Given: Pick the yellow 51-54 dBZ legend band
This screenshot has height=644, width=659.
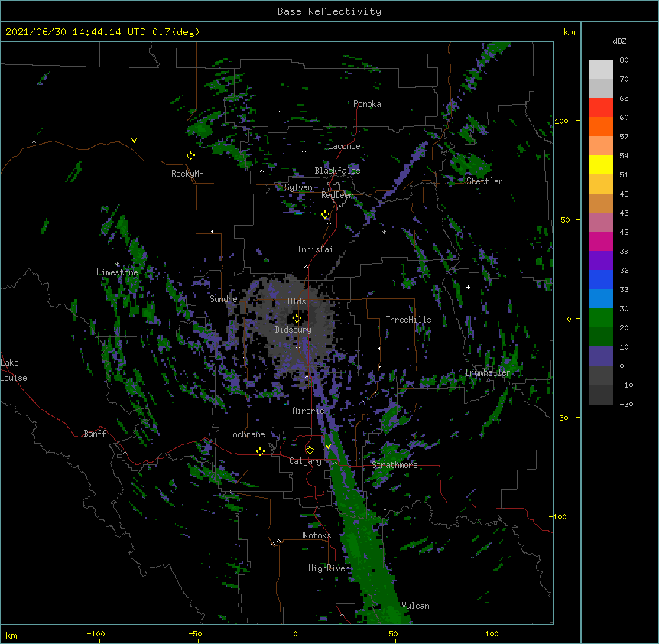Looking at the screenshot, I should pyautogui.click(x=601, y=165).
